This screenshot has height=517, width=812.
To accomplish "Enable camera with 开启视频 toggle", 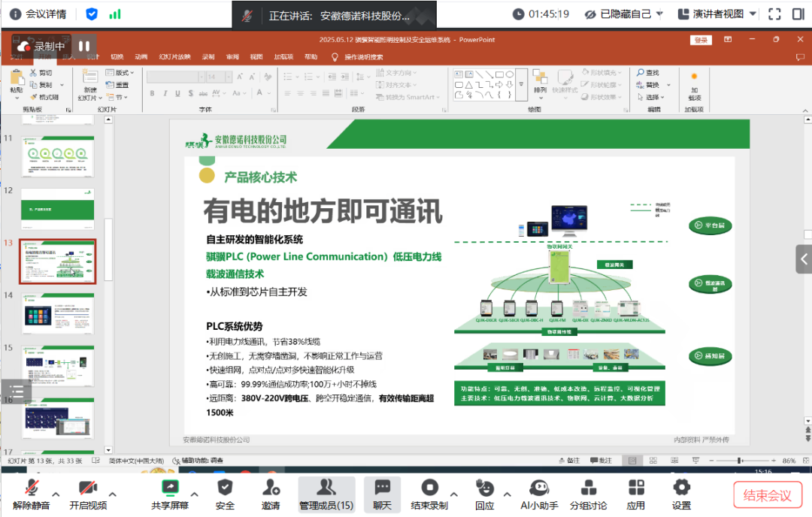I will pos(88,492).
